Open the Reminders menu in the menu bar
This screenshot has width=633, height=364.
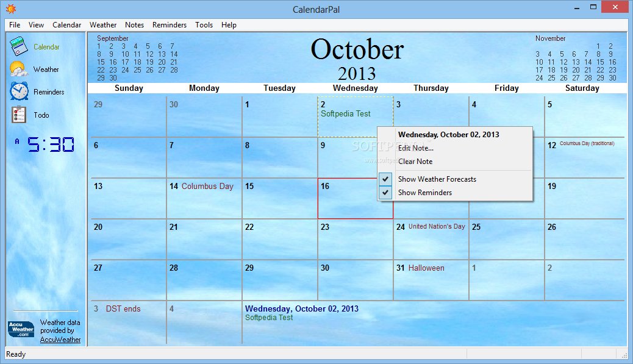[x=170, y=25]
